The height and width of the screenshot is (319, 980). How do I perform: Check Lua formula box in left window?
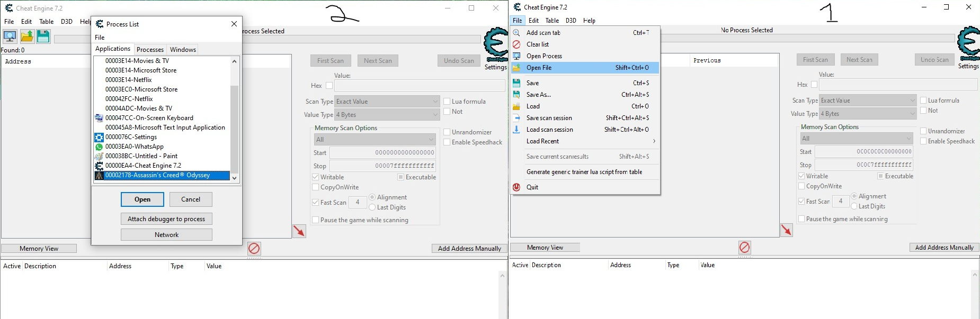point(447,102)
